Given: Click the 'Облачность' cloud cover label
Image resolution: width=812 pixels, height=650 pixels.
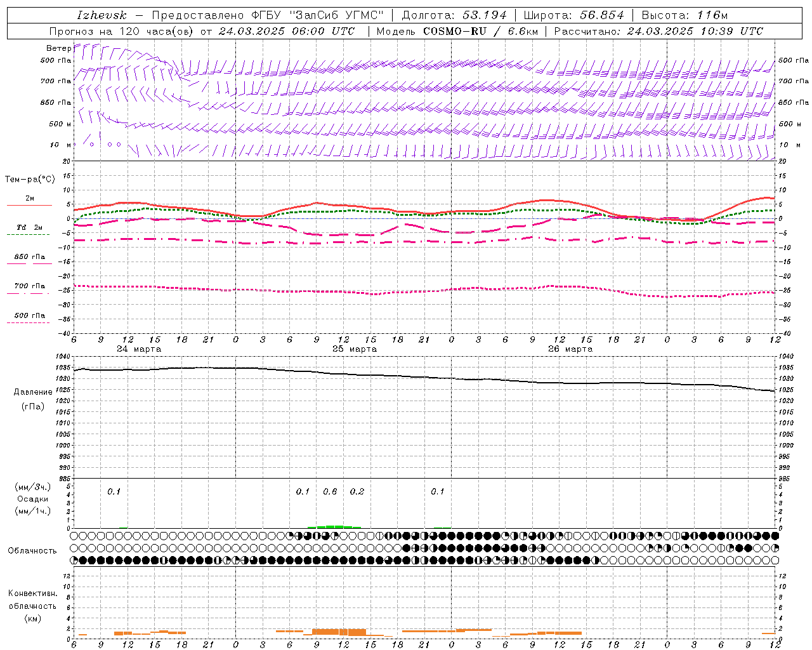Looking at the screenshot, I should coord(32,550).
